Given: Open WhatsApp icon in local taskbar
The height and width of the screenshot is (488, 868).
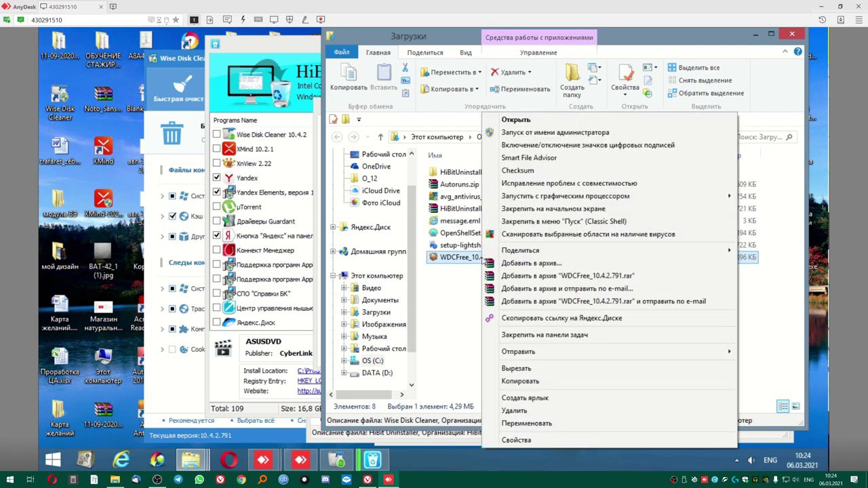Looking at the screenshot, I should (199, 480).
